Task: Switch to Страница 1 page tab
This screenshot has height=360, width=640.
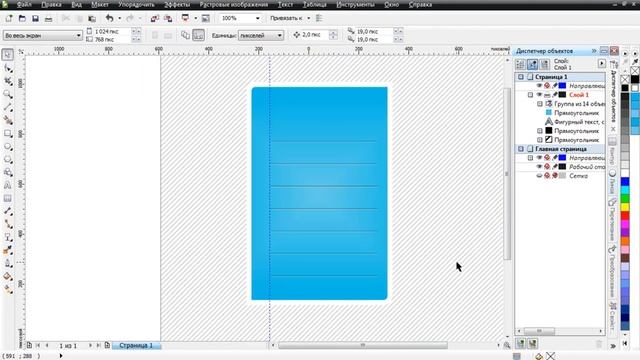Action: pos(136,345)
